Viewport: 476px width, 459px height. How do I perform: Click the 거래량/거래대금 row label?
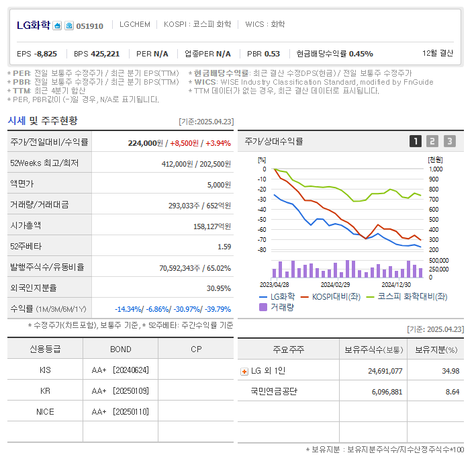point(40,204)
